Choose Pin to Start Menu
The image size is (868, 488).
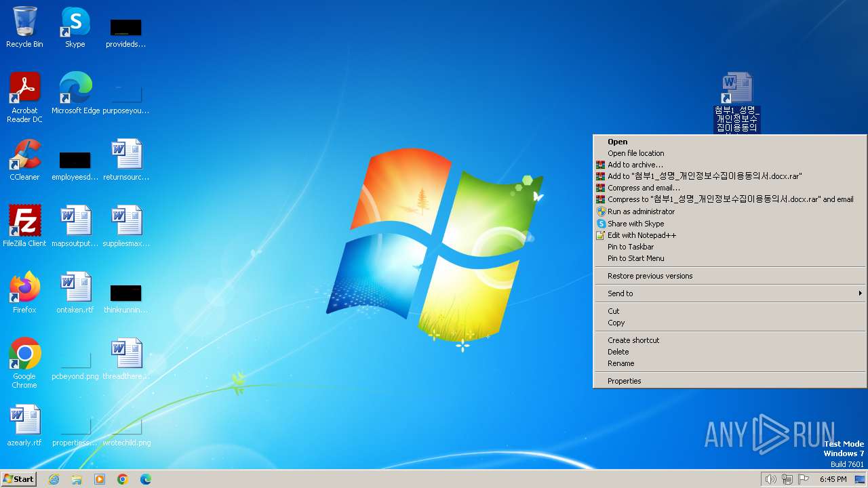pos(730,258)
